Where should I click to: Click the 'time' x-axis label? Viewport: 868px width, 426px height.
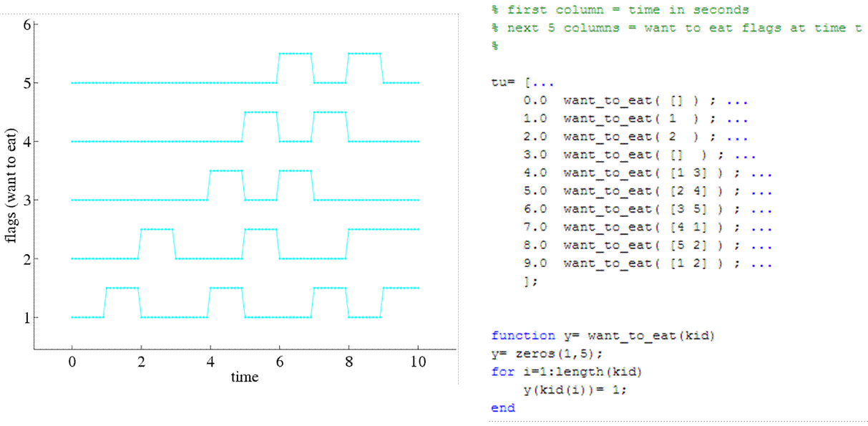pyautogui.click(x=244, y=377)
